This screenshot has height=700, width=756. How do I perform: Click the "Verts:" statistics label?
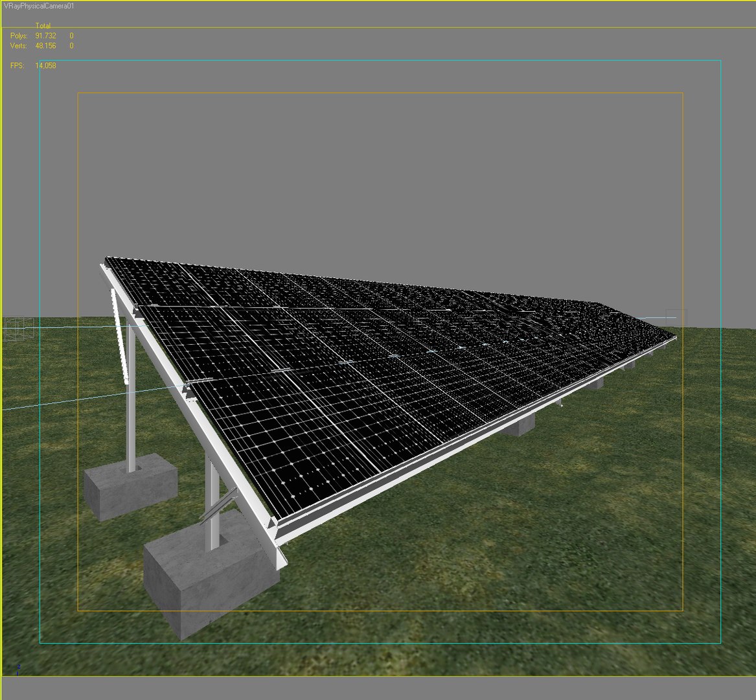[x=19, y=46]
